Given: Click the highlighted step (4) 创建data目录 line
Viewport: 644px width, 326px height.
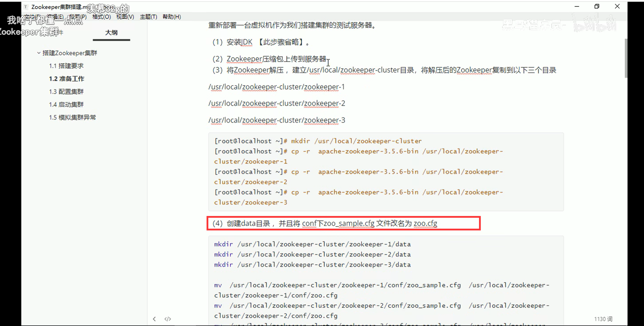Looking at the screenshot, I should (324, 223).
